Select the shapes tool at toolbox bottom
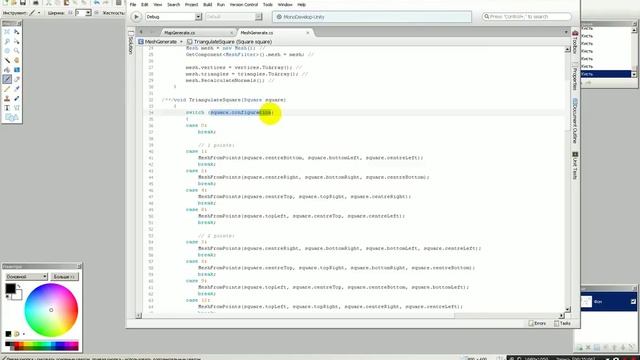The height and width of the screenshot is (360, 640). point(11,118)
